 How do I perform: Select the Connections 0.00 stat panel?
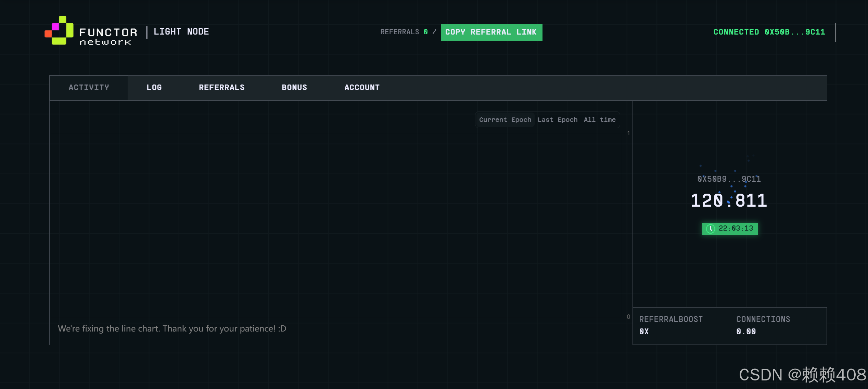coord(778,325)
